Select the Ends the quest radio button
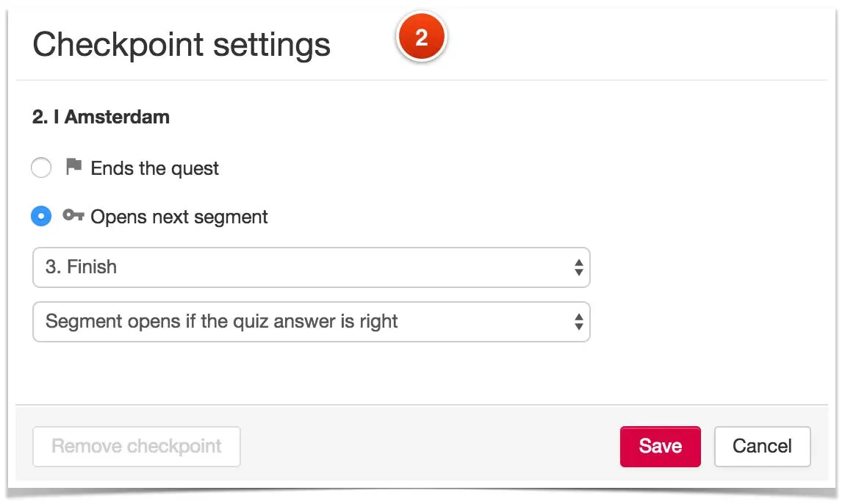This screenshot has width=845, height=504. (41, 168)
